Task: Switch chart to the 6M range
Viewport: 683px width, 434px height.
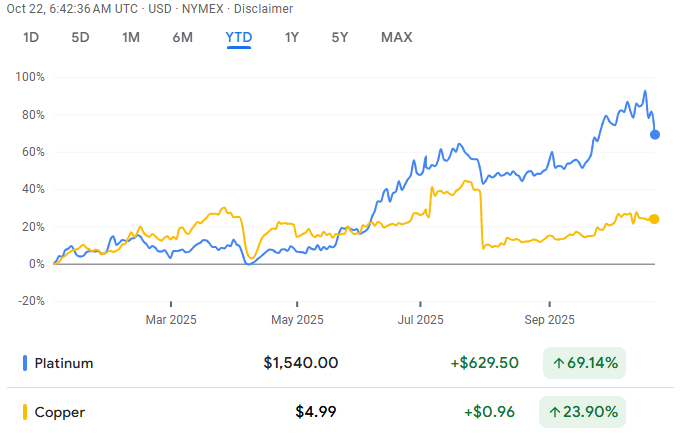Action: click(182, 38)
